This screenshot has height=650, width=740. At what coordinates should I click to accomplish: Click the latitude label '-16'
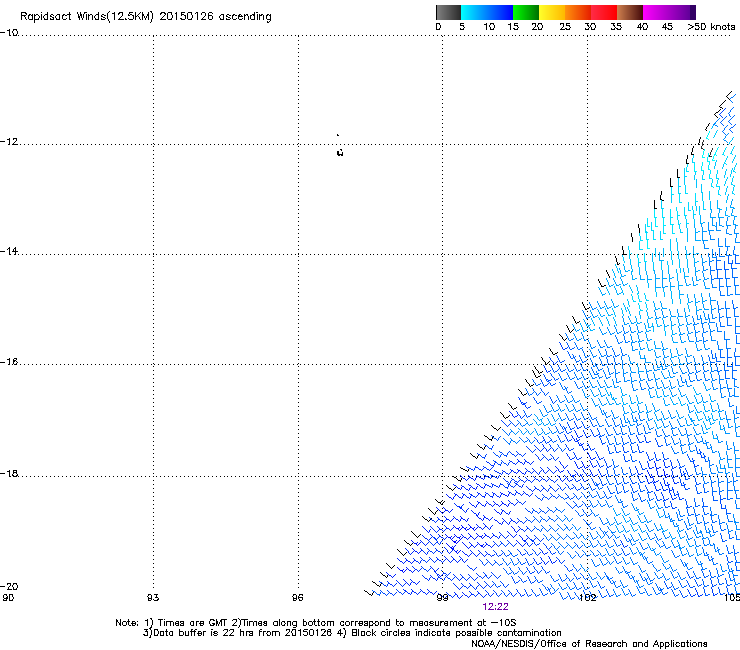(x=9, y=362)
